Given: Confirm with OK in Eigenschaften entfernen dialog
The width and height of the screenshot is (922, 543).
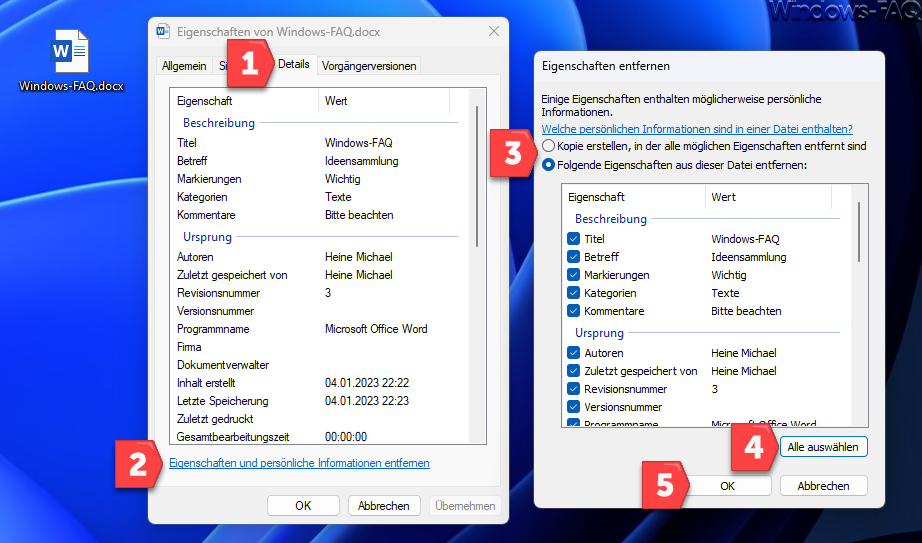Looking at the screenshot, I should 728,486.
